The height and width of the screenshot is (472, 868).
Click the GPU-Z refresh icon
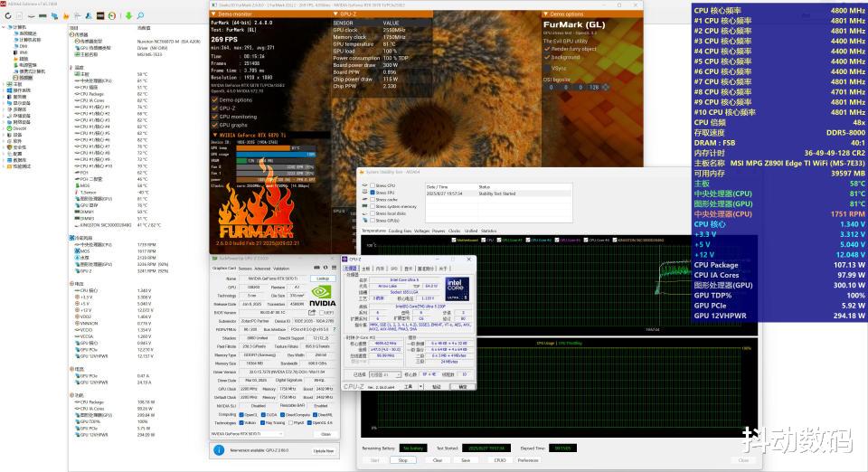pos(325,268)
